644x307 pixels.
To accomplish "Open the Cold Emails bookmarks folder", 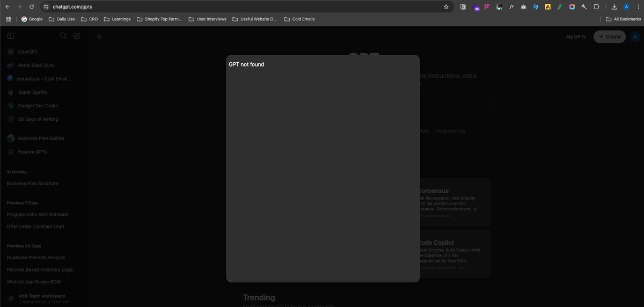I will pyautogui.click(x=299, y=19).
